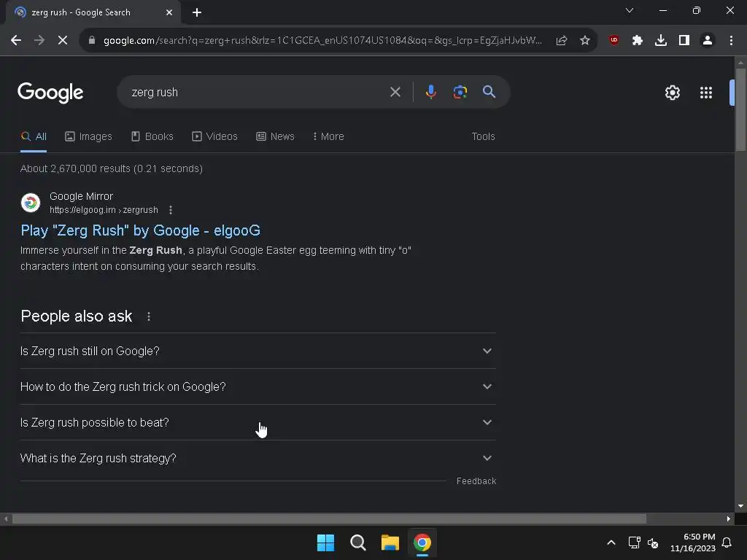Viewport: 747px width, 560px height.
Task: Start voice search with the microphone icon
Action: click(x=430, y=92)
